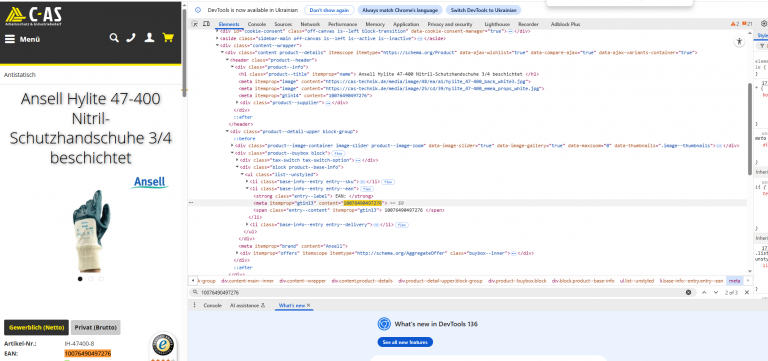The image size is (768, 361).
Task: Select Gewerblich (Netto) price option
Action: 37,327
